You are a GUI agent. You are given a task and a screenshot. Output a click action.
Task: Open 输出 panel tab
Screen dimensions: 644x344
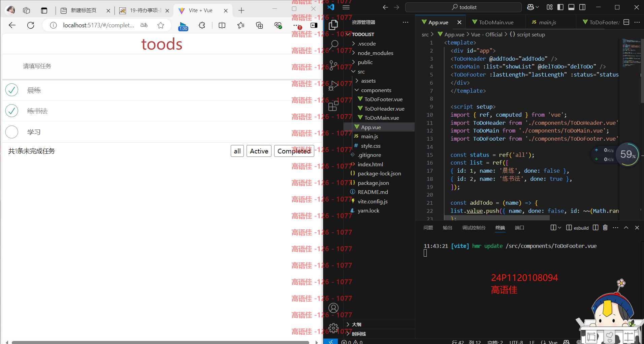[447, 228]
